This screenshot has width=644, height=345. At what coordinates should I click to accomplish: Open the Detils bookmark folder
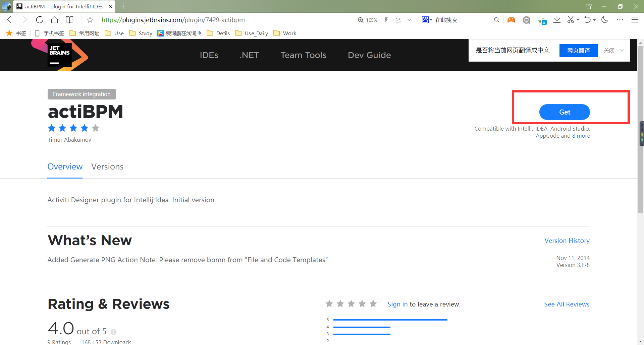(218, 33)
